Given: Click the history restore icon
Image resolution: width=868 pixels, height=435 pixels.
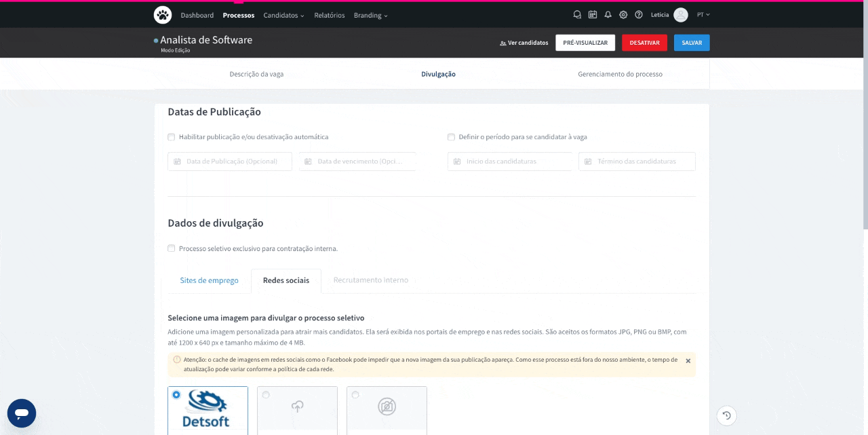Looking at the screenshot, I should (x=726, y=415).
